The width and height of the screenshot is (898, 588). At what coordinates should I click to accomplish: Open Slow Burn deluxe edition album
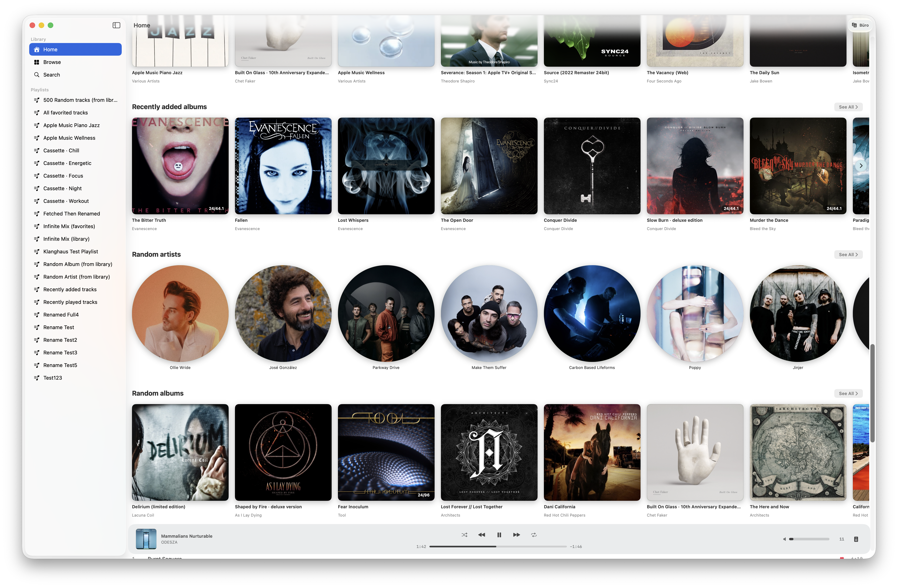tap(695, 166)
